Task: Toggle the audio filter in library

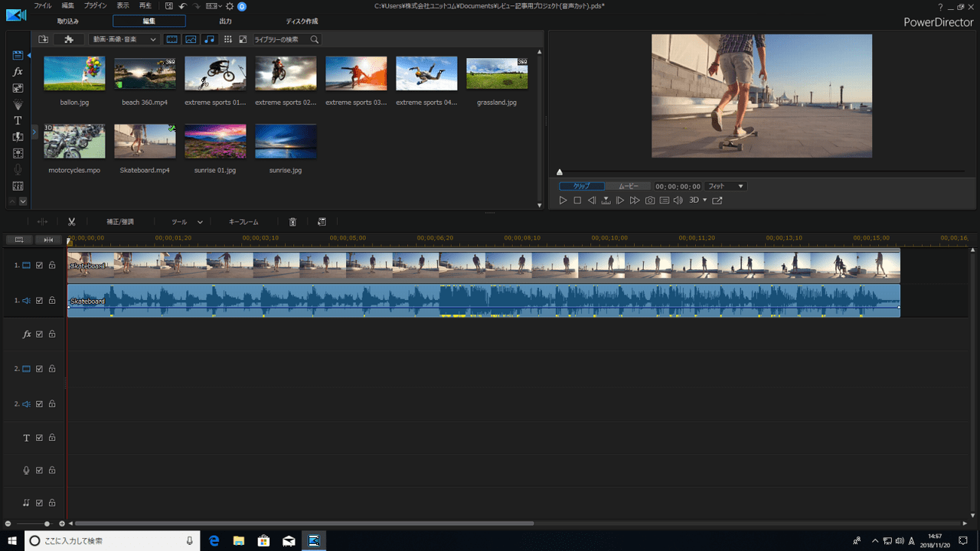Action: point(209,39)
